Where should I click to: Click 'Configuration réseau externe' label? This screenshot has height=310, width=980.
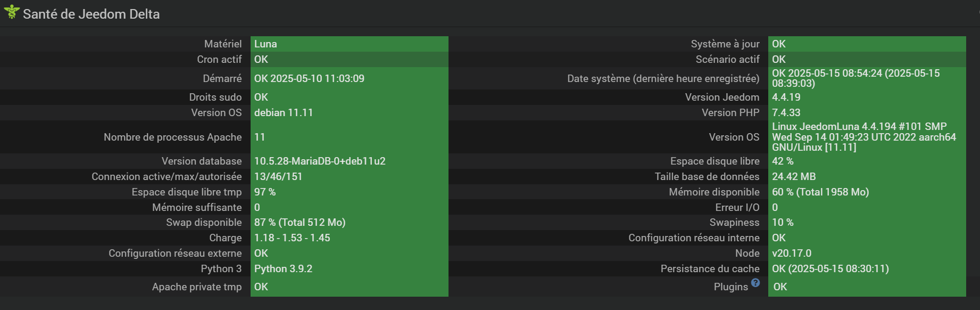pyautogui.click(x=175, y=253)
